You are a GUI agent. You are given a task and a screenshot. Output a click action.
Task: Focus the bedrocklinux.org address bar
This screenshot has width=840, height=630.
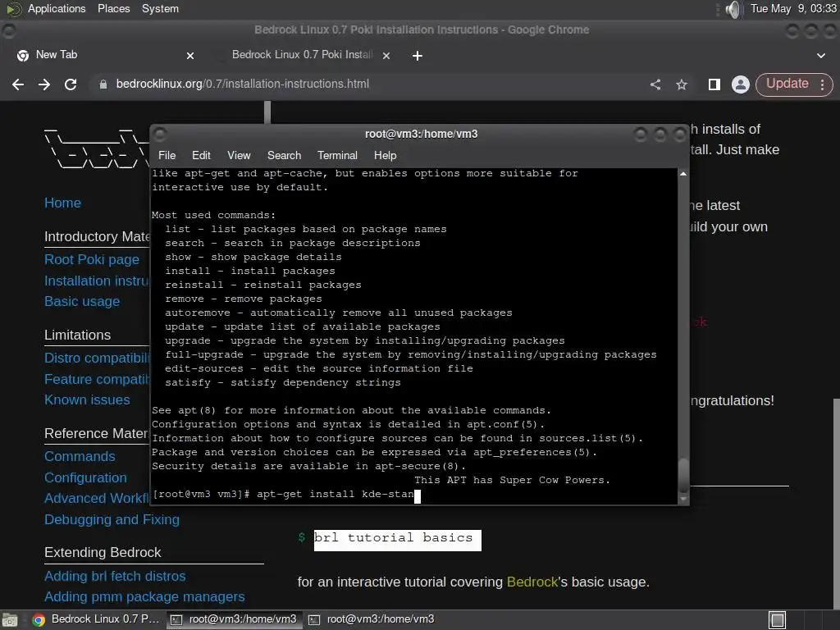(370, 84)
